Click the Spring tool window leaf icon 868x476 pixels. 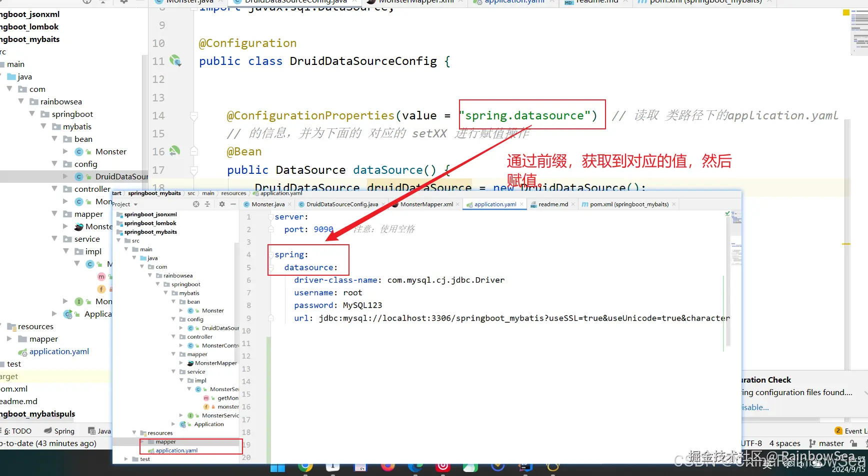coord(48,431)
